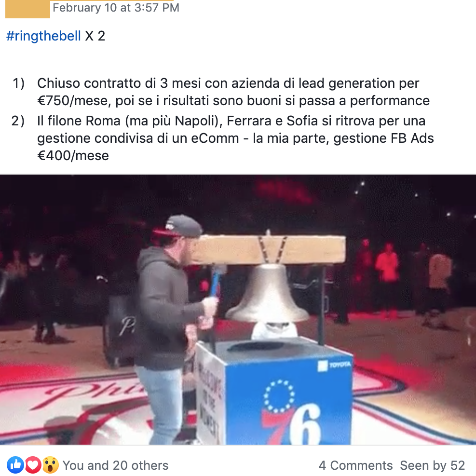Click the €400/mese text line
This screenshot has width=476, height=476.
pyautogui.click(x=73, y=155)
